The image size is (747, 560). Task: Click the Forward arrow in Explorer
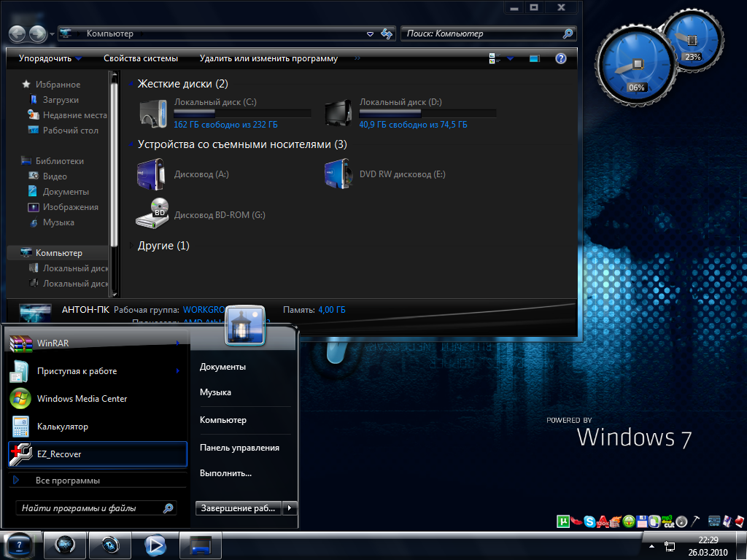point(38,34)
